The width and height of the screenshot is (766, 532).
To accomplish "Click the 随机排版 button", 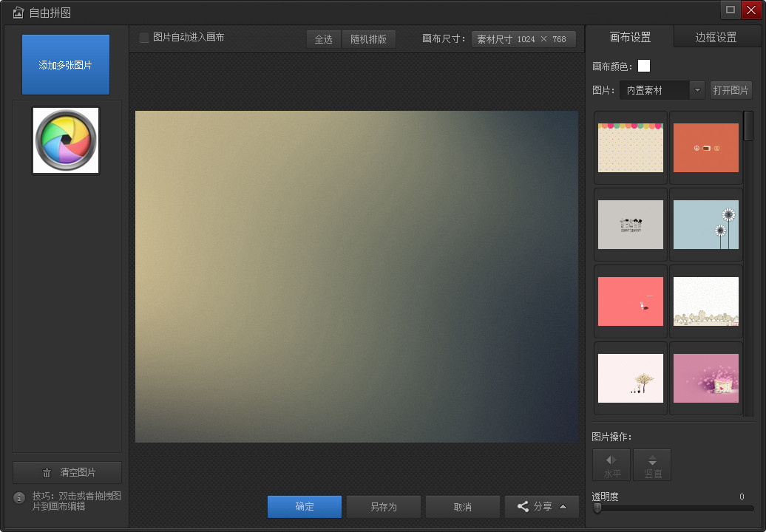I will click(368, 39).
